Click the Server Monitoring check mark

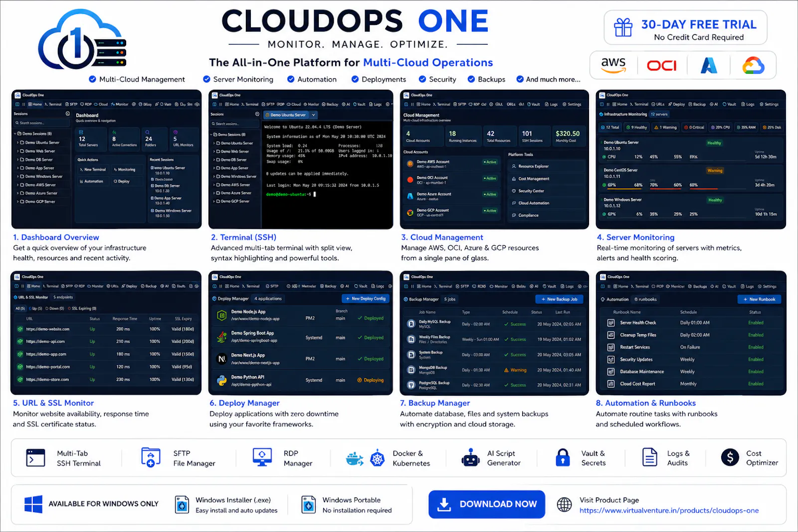(206, 79)
